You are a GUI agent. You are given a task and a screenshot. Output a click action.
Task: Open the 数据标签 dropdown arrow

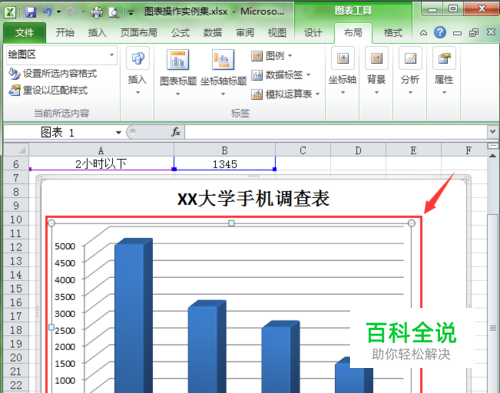click(x=308, y=75)
